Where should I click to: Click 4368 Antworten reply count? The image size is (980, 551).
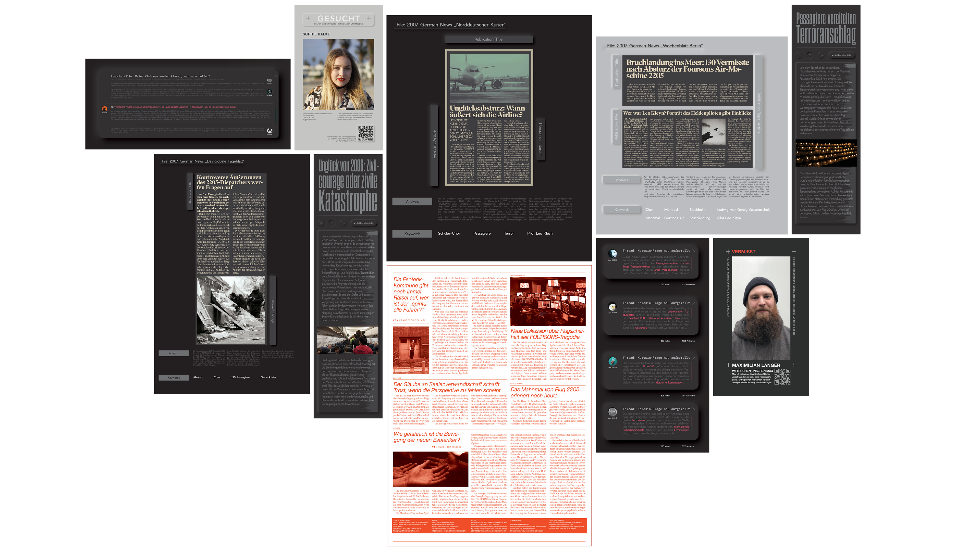[689, 341]
